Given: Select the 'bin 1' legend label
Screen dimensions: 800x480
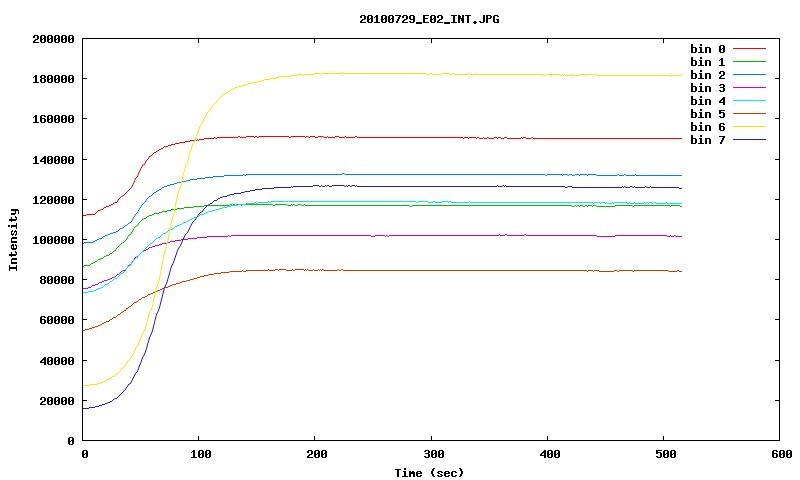Looking at the screenshot, I should [708, 62].
